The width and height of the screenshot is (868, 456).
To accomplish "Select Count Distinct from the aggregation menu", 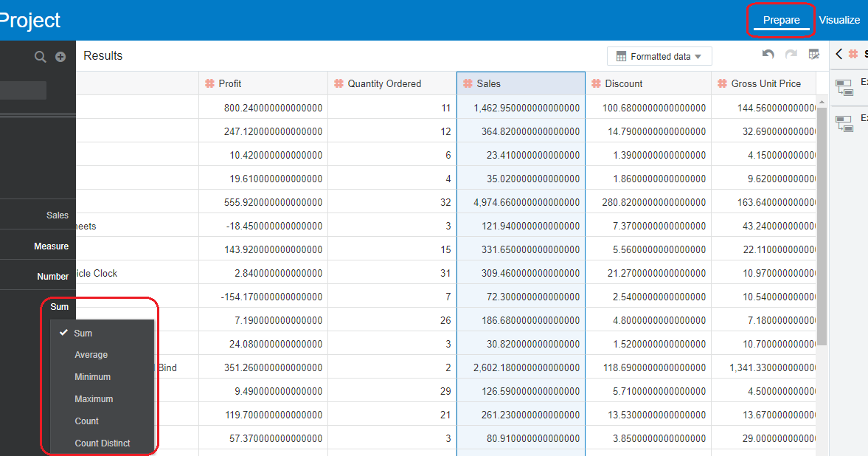I will pyautogui.click(x=103, y=443).
